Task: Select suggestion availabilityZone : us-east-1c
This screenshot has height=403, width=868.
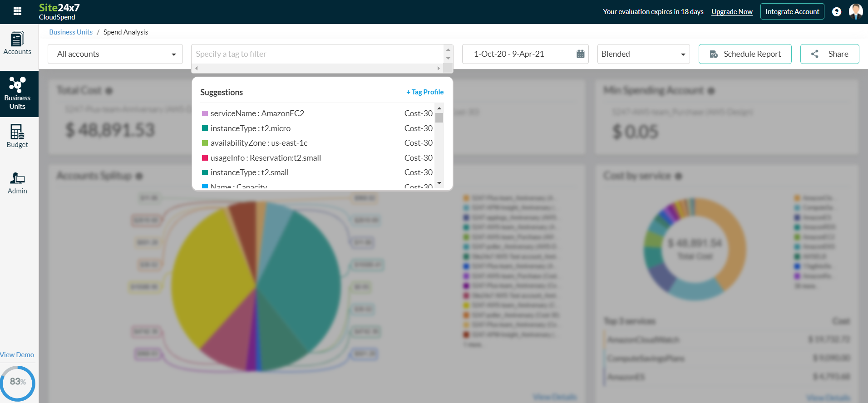Action: 317,143
